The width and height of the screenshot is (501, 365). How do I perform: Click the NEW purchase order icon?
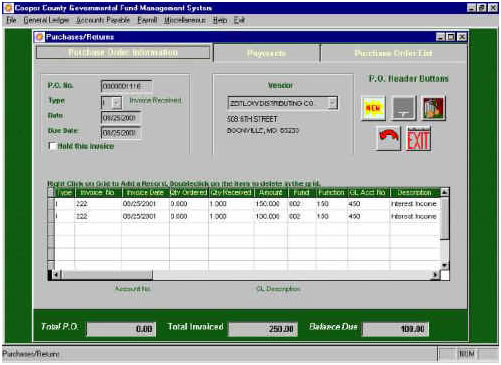373,108
